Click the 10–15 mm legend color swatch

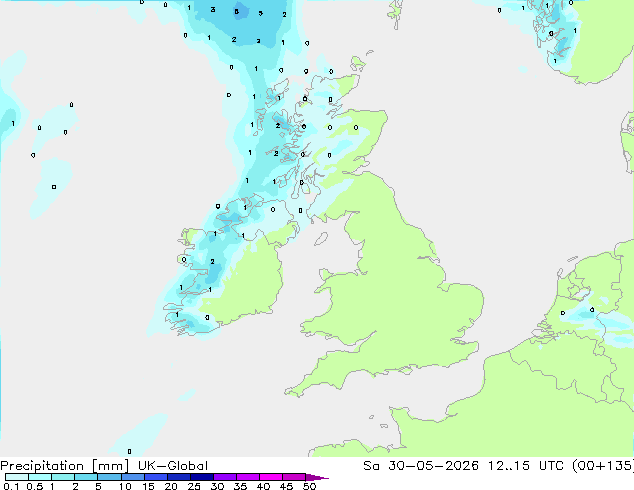(x=133, y=477)
